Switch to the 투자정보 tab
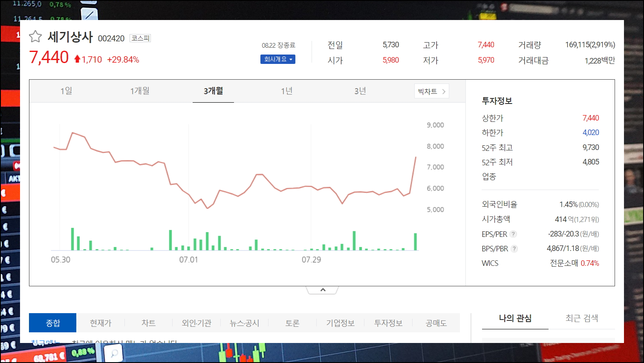This screenshot has width=644, height=363. tap(388, 323)
